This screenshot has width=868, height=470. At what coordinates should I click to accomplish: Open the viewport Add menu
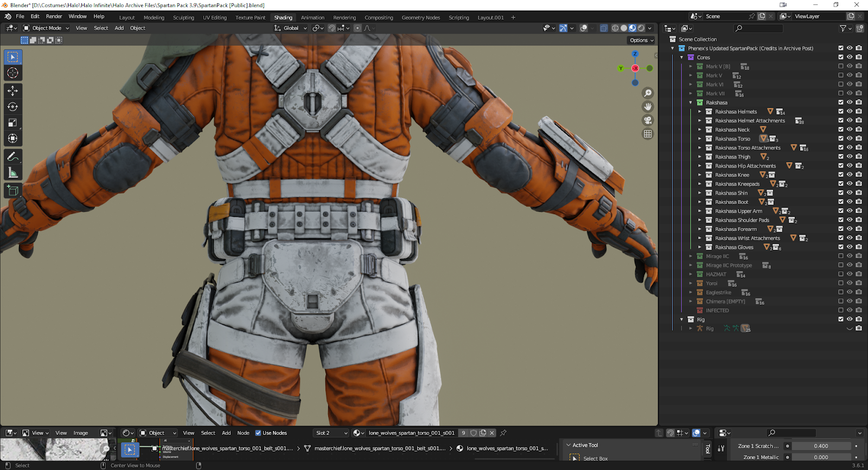pyautogui.click(x=119, y=28)
